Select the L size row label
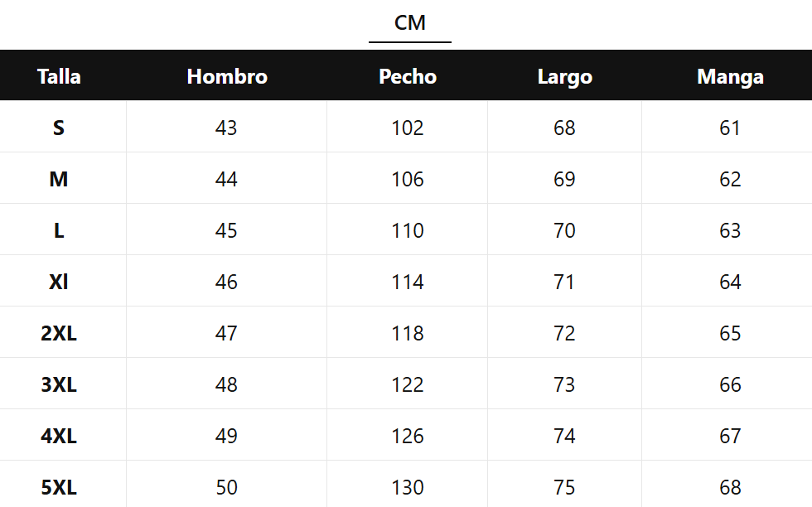 pyautogui.click(x=59, y=231)
